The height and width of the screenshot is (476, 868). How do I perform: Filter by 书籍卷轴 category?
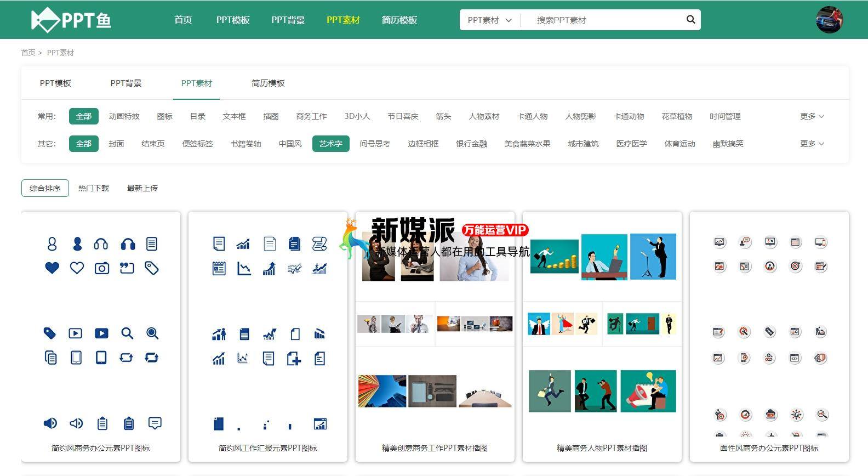click(x=245, y=144)
